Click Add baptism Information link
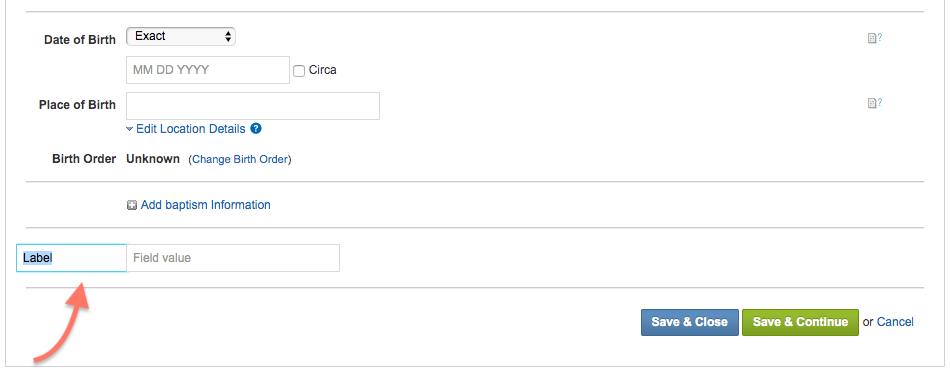 [x=206, y=205]
